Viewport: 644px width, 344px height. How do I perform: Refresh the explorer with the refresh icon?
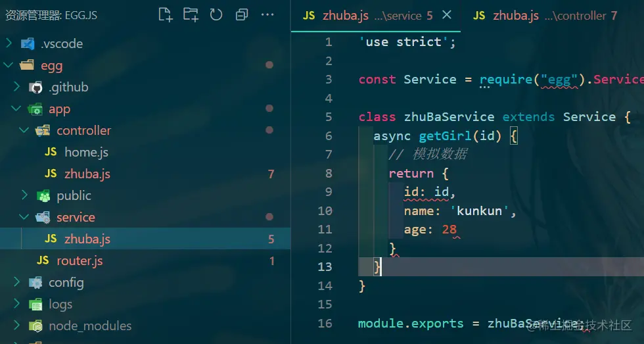point(216,14)
